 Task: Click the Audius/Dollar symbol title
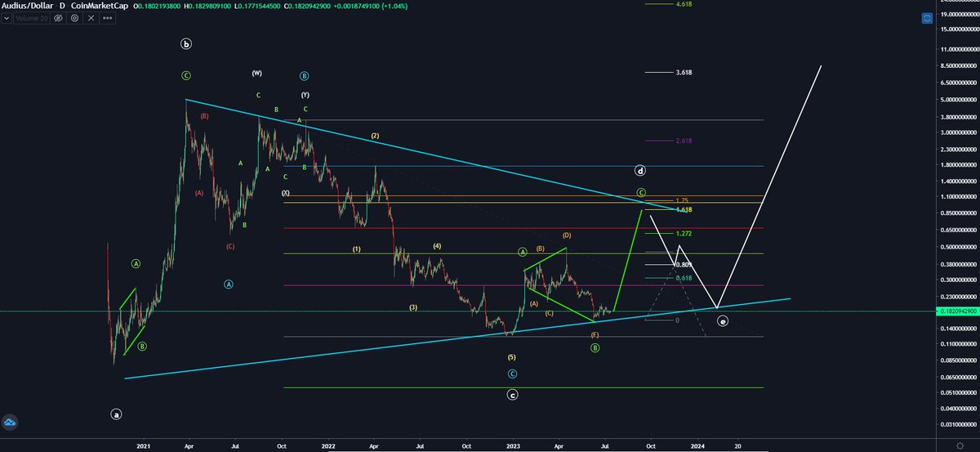pyautogui.click(x=28, y=6)
